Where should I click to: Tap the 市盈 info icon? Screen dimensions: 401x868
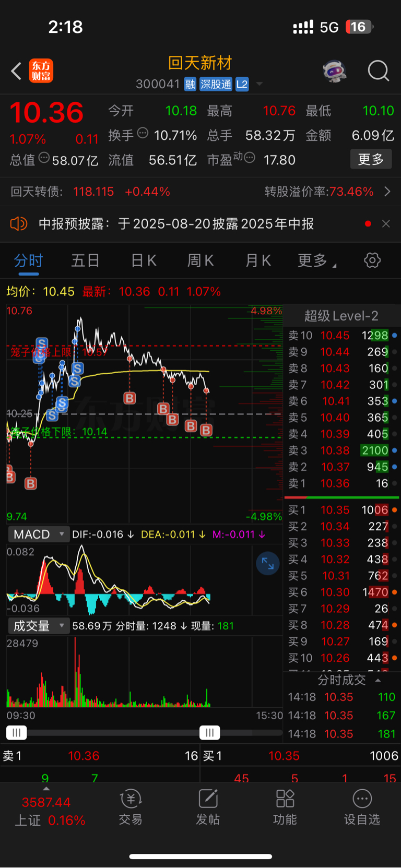(x=250, y=157)
